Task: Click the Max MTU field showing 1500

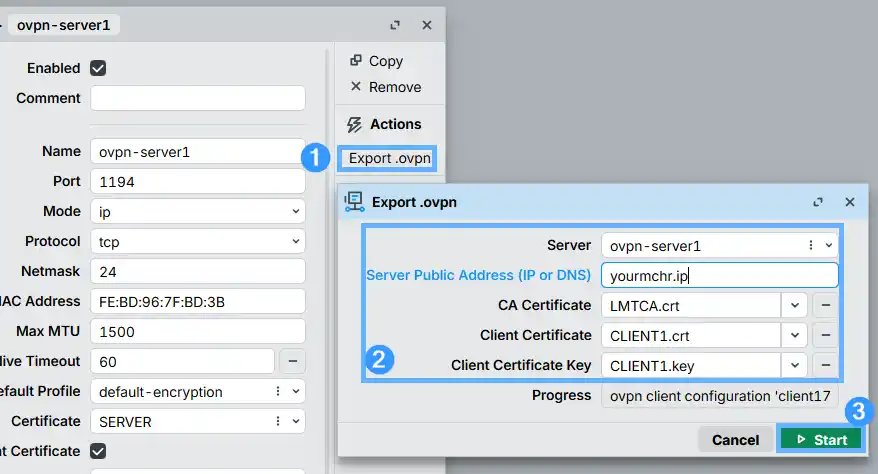Action: coord(198,331)
